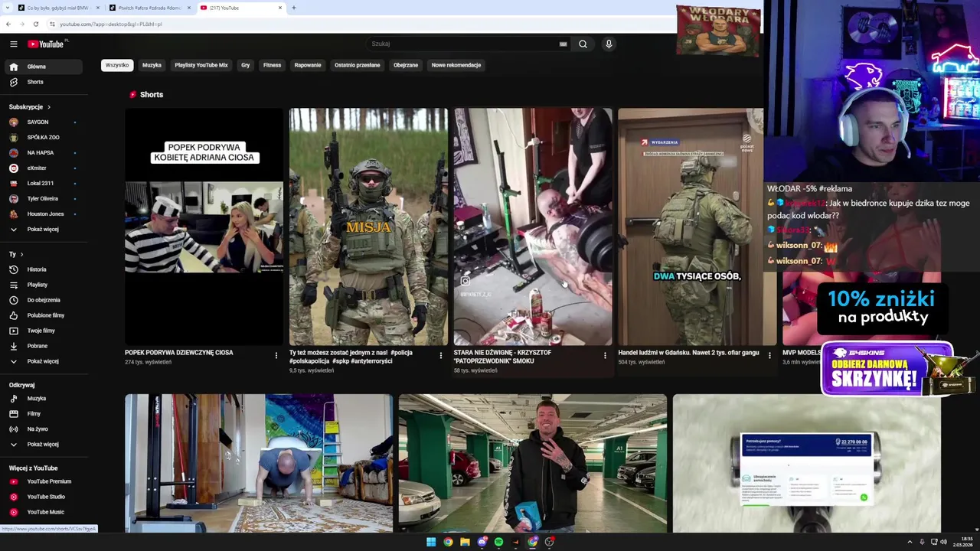Image resolution: width=980 pixels, height=551 pixels.
Task: Open Twoje filmy in sidebar
Action: (x=42, y=331)
